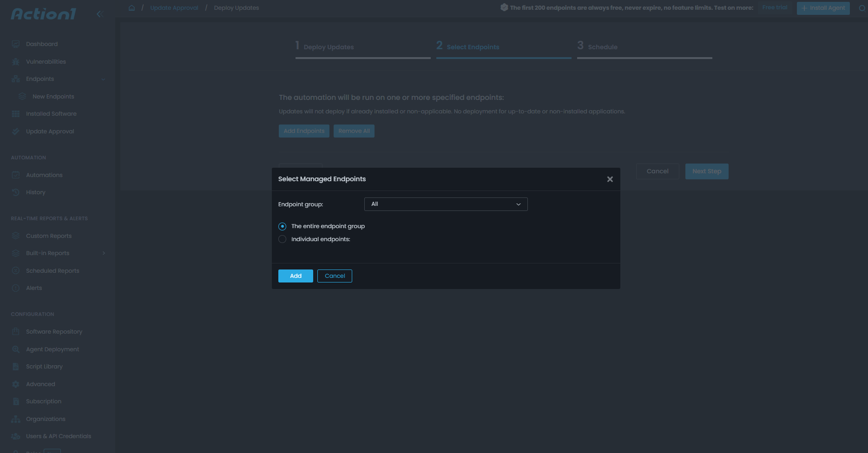Click the Organizations icon in sidebar
Screen dimensions: 868x453
coord(16,419)
